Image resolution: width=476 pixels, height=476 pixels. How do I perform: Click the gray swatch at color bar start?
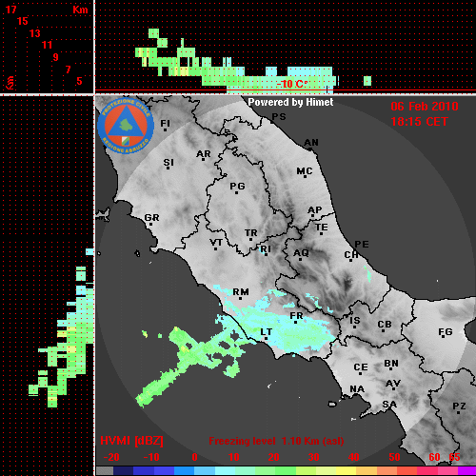coord(105,470)
